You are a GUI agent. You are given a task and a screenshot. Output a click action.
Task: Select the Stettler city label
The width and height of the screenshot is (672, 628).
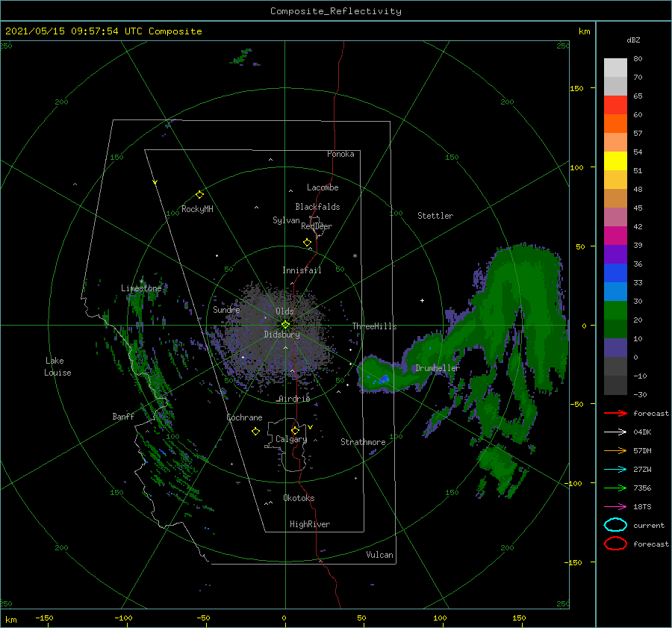tap(435, 216)
